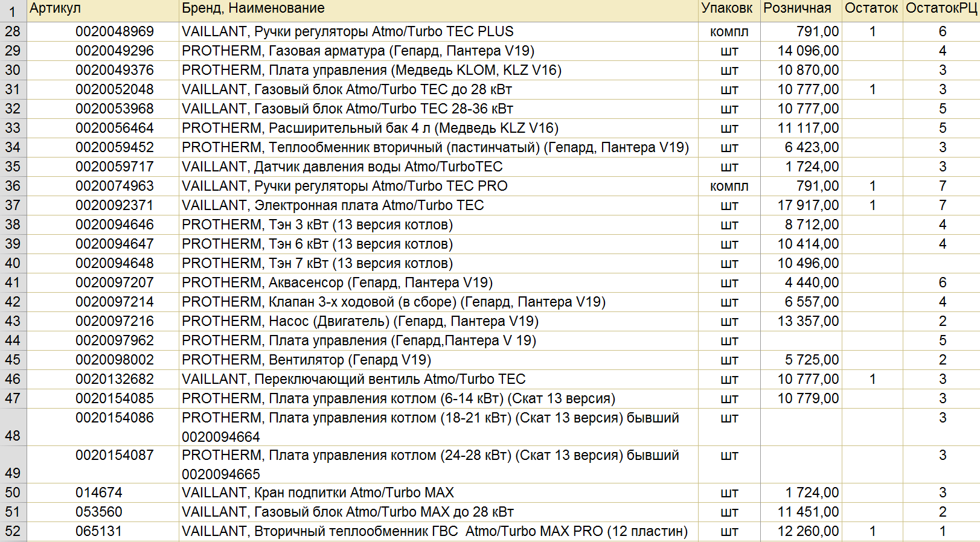Select article cell 0020154087
This screenshot has width=980, height=542.
coord(103,465)
